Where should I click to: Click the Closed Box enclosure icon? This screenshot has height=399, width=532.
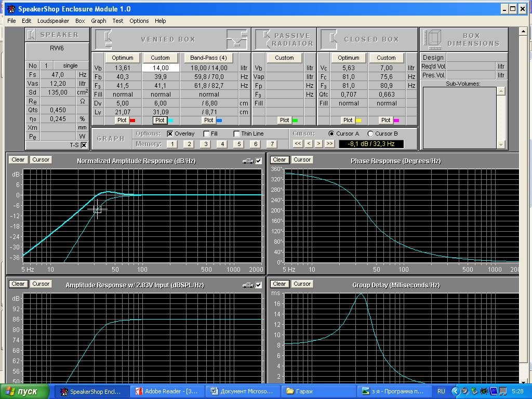click(329, 39)
